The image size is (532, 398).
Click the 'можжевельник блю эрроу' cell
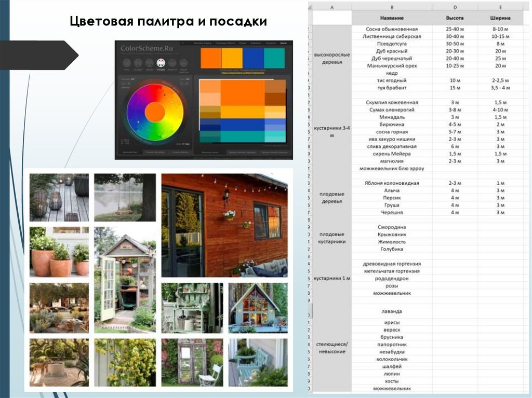click(x=392, y=169)
